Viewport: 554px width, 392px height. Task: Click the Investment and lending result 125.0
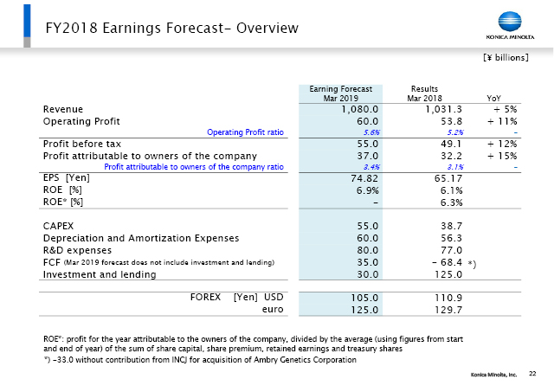point(448,275)
